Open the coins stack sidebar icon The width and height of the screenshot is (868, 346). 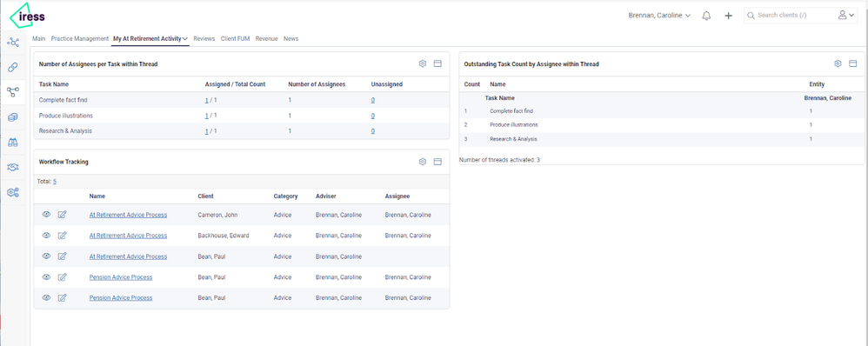coord(13,117)
